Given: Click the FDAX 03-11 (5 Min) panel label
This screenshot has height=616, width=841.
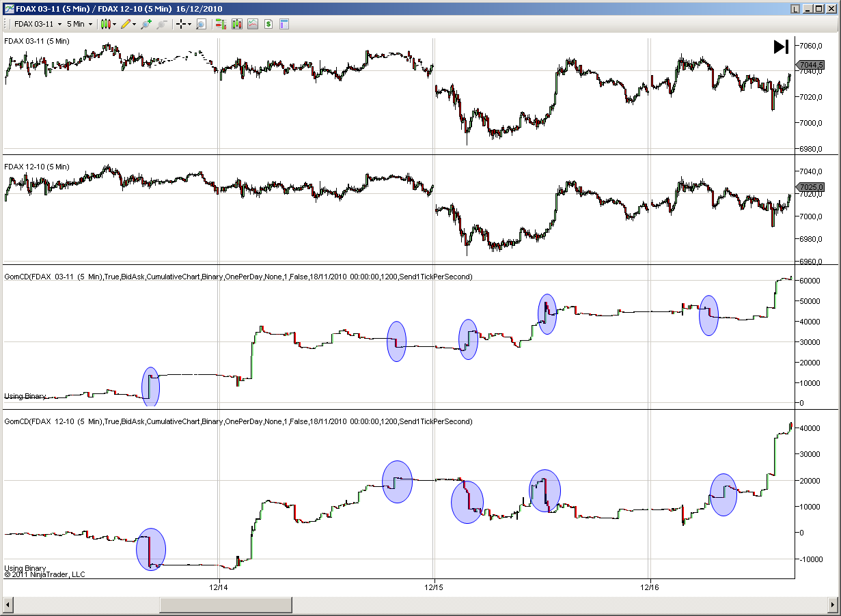Looking at the screenshot, I should click(37, 41).
